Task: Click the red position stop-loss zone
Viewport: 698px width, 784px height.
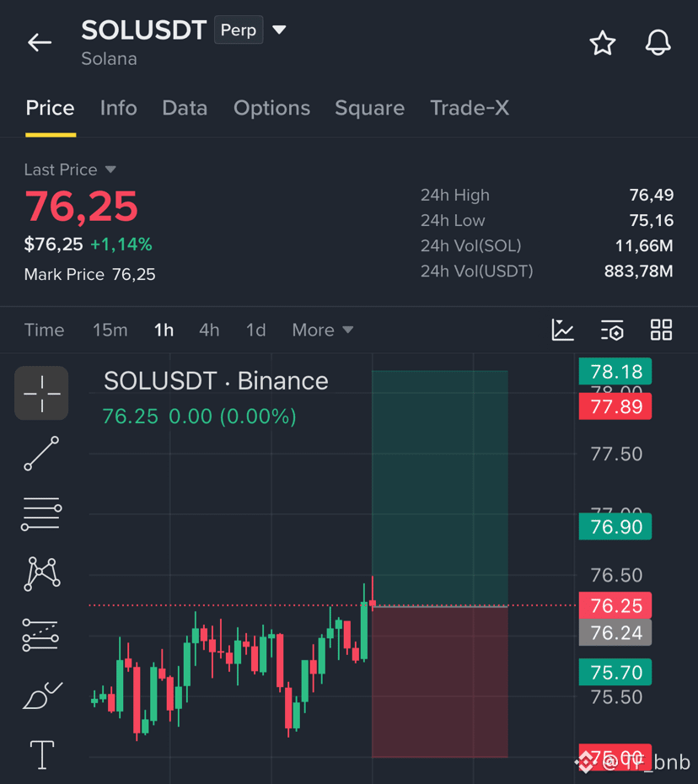Action: pos(439,682)
